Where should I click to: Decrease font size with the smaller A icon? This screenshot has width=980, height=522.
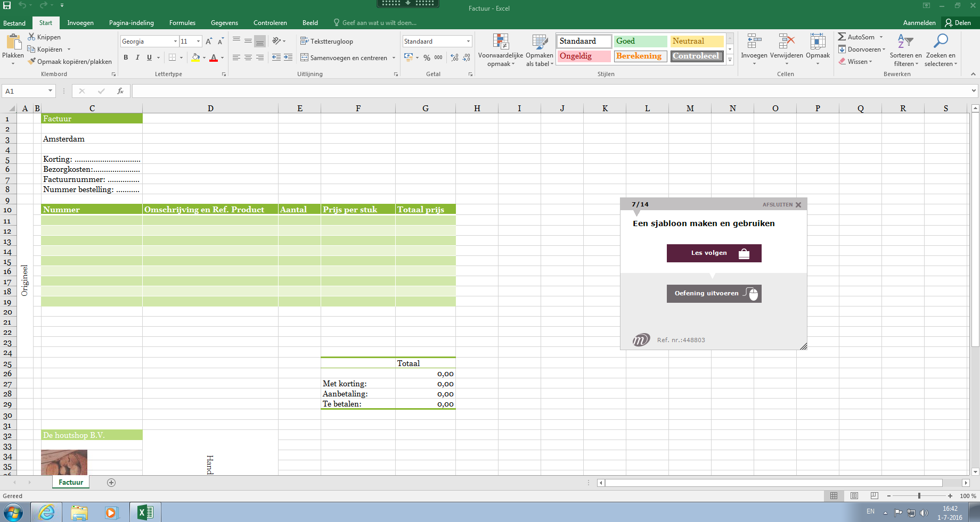point(220,41)
